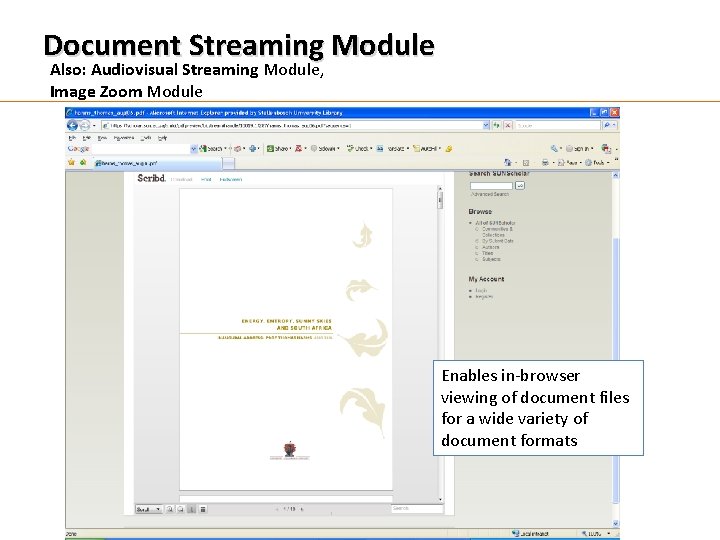Viewport: 720px width, 540px height.
Task: Open a new blank browser tab
Action: [x=229, y=163]
